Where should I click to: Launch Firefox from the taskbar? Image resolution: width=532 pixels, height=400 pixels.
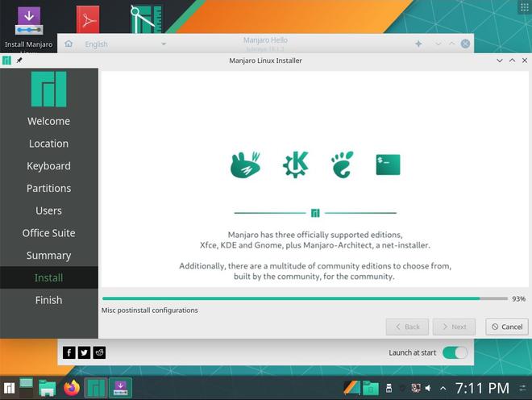click(x=72, y=388)
